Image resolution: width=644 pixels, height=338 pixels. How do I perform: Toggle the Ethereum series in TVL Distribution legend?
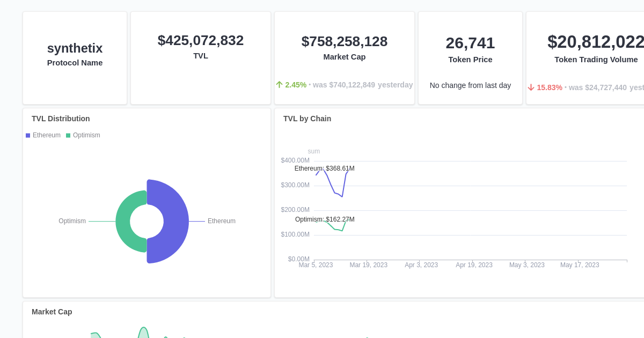coord(43,135)
